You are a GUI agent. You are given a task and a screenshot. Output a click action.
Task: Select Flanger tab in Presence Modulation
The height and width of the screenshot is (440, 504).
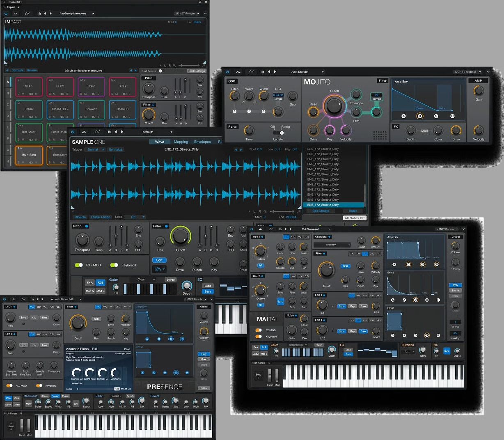(55, 396)
